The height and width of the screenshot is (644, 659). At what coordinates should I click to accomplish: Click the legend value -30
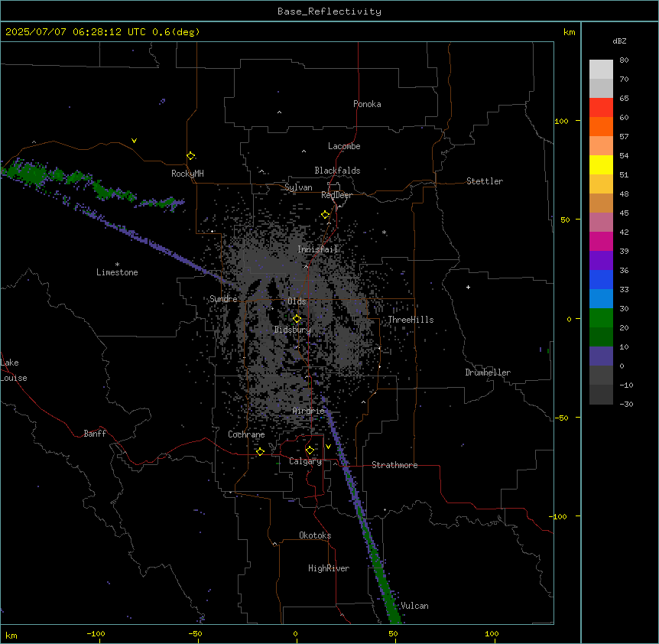click(x=626, y=404)
